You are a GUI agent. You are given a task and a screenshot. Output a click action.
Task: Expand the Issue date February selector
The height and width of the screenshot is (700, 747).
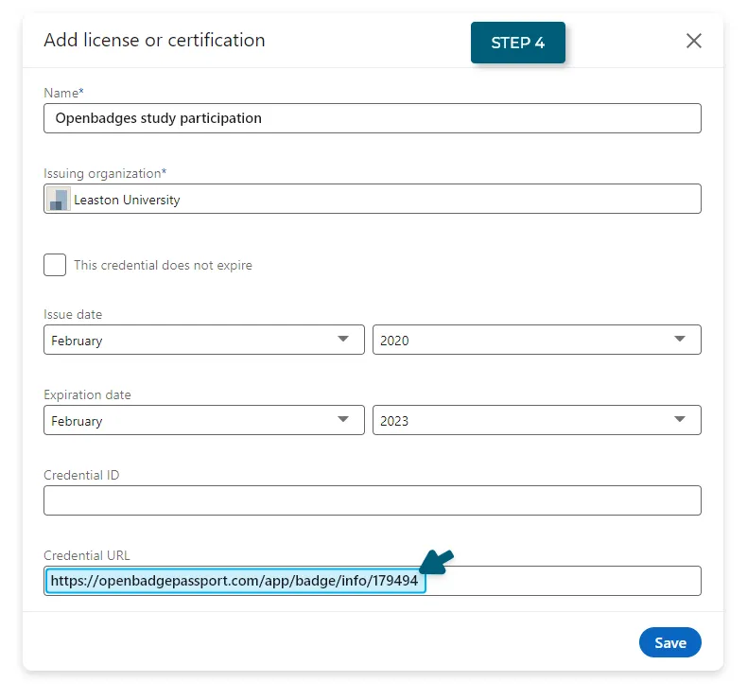click(x=204, y=340)
